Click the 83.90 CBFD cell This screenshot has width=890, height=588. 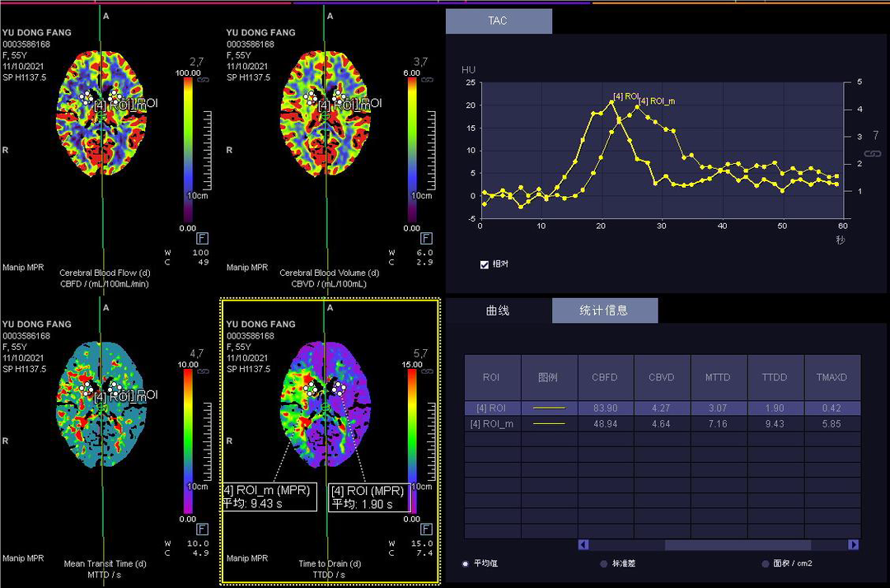[606, 408]
